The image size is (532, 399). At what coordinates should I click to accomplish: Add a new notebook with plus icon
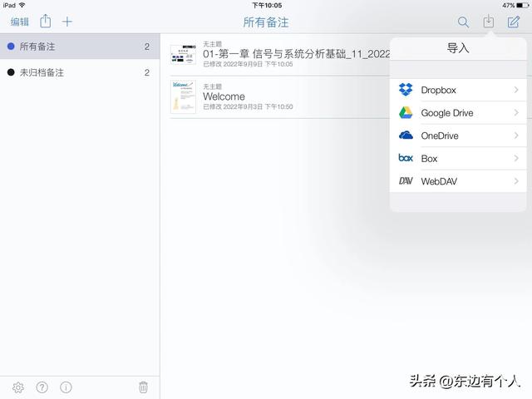(67, 22)
